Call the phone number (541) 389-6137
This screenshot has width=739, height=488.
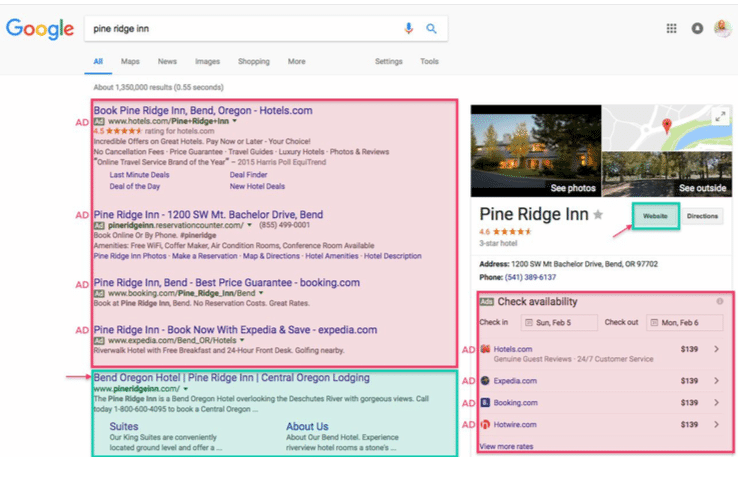tap(530, 277)
